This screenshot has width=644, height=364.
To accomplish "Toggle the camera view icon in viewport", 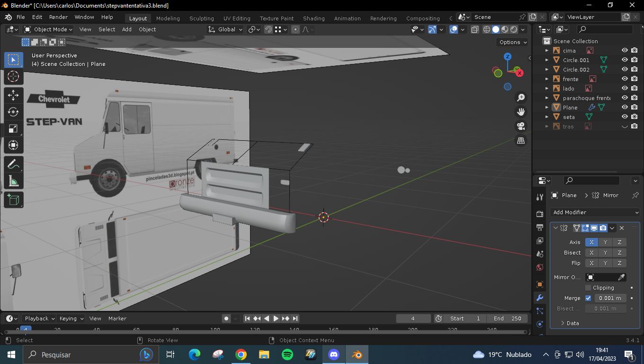I will [x=521, y=126].
